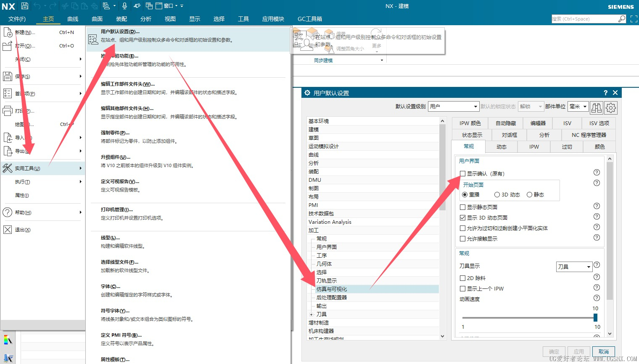This screenshot has width=639, height=364.
Task: Click help icon beside 动画速度
Action: point(597,298)
